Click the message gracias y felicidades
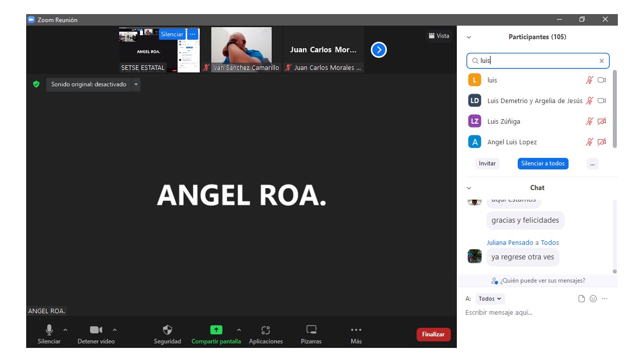Image resolution: width=644 pixels, height=362 pixels. (x=525, y=220)
